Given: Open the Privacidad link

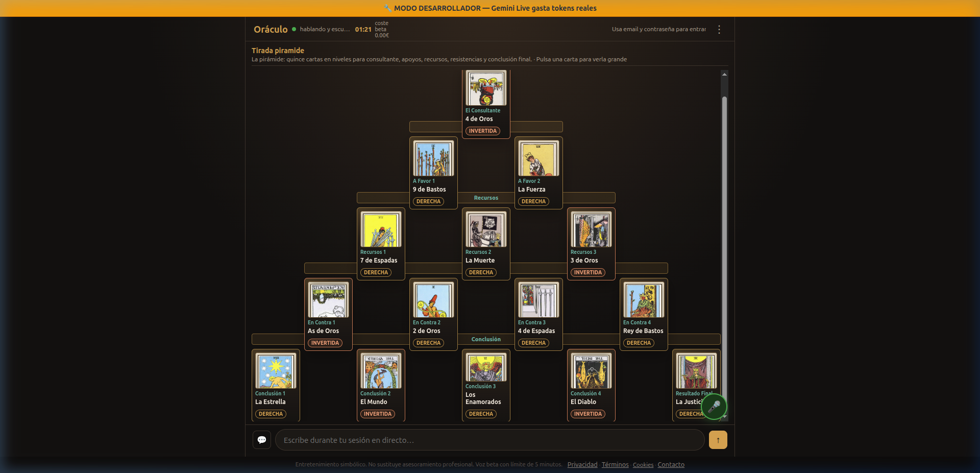Looking at the screenshot, I should (x=582, y=465).
